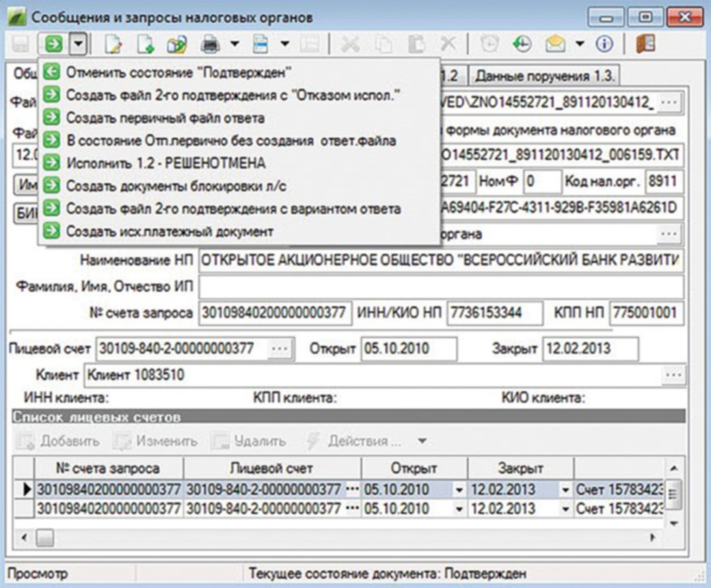Image resolution: width=711 pixels, height=588 pixels.
Task: Click the green arrow state-change toolbar icon
Action: pyautogui.click(x=53, y=45)
